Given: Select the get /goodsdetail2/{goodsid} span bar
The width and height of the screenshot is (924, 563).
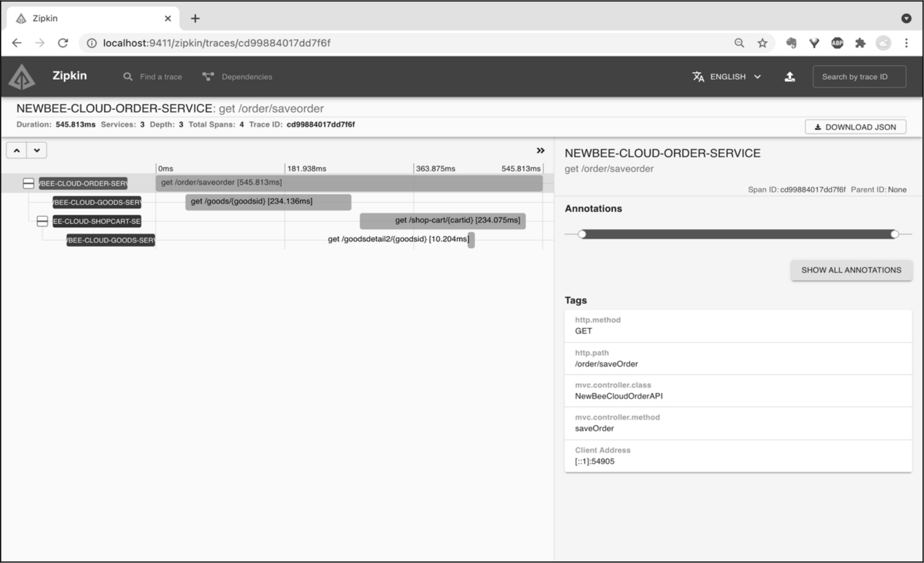Looking at the screenshot, I should click(471, 240).
